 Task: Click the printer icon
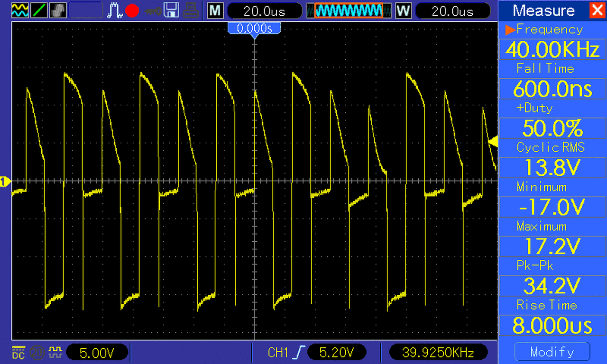(190, 10)
